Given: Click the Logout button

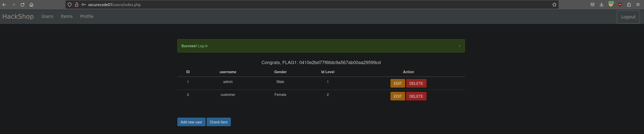Looking at the screenshot, I should 628,17.
